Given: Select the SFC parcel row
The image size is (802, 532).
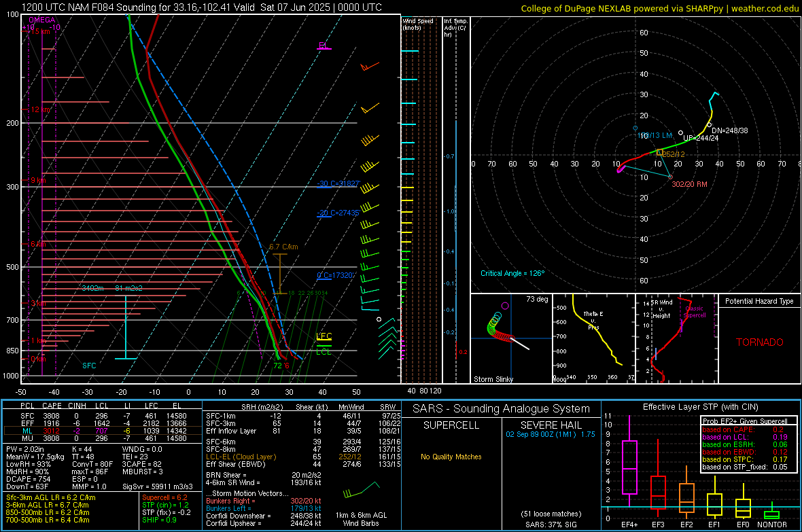Looking at the screenshot, I should pos(103,416).
